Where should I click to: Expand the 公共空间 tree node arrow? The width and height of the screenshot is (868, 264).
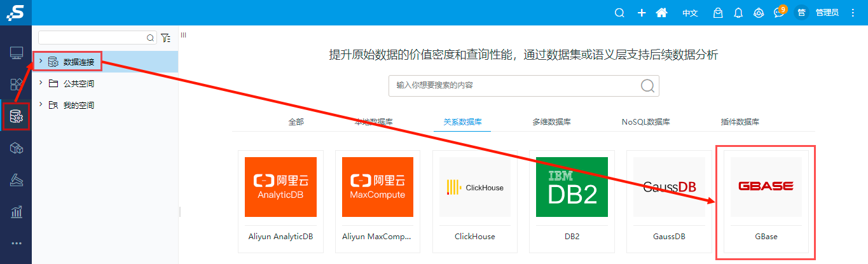click(x=41, y=83)
